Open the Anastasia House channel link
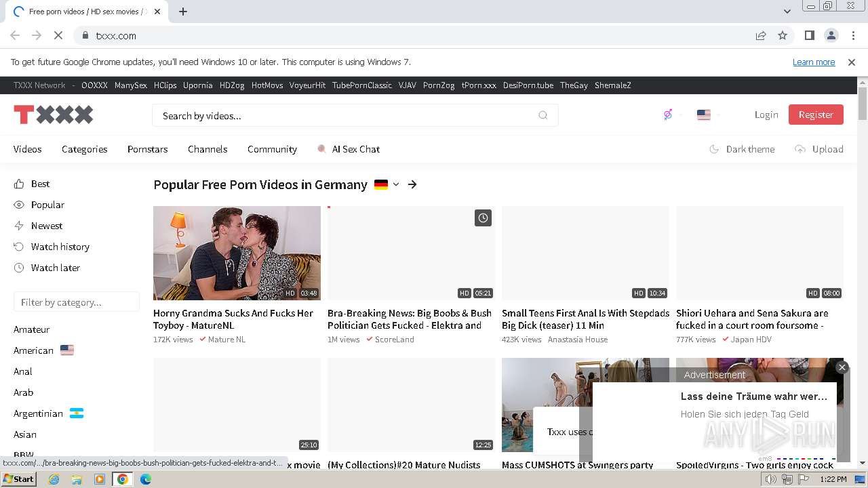 coord(578,340)
